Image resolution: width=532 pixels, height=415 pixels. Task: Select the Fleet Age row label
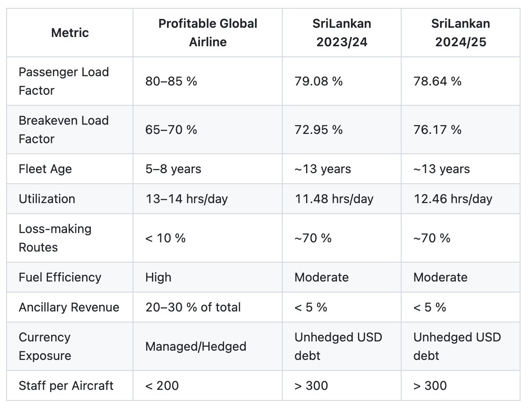pos(45,169)
